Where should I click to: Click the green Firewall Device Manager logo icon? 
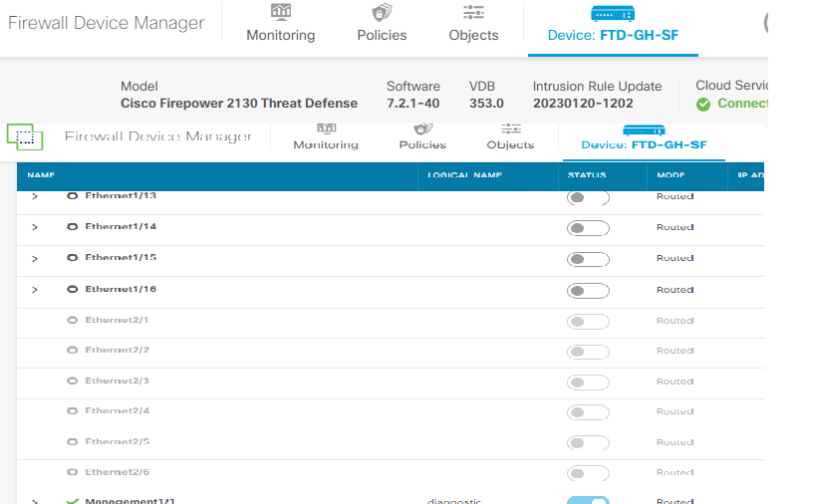click(25, 136)
